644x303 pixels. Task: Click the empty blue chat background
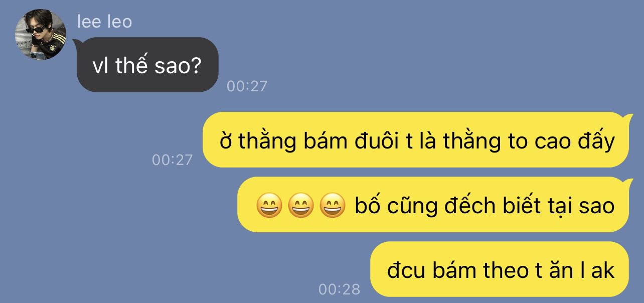point(401,55)
